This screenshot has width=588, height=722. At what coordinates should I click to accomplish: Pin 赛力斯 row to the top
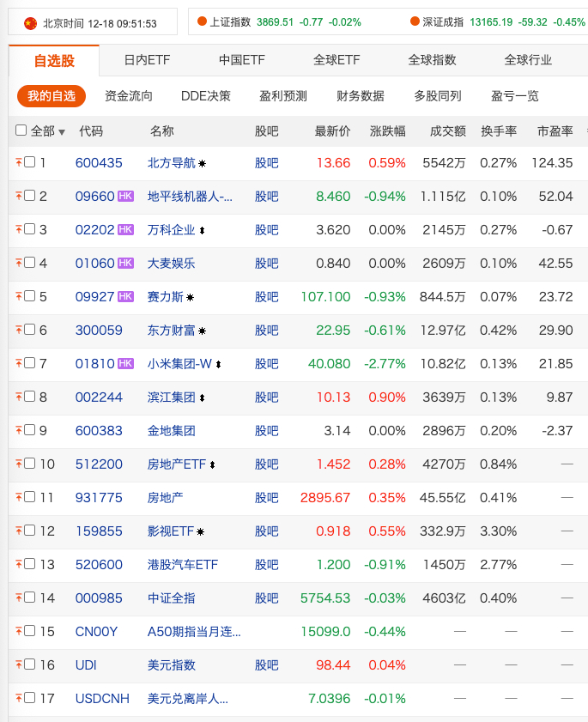[19, 296]
